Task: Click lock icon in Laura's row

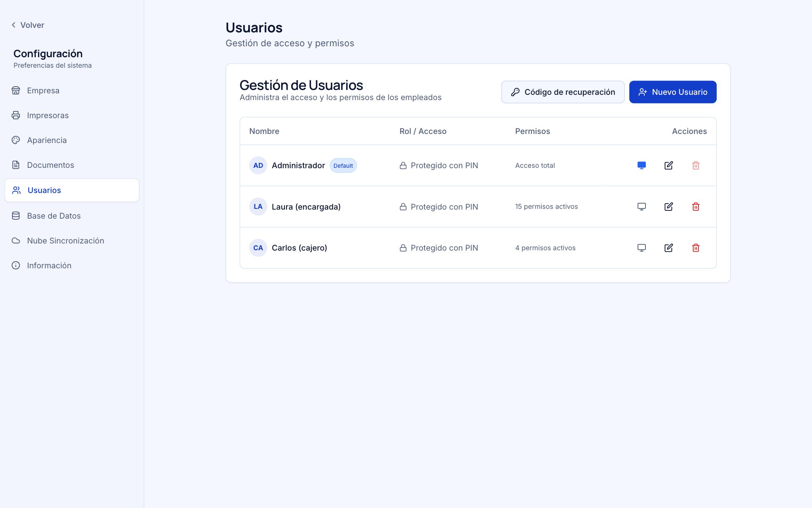Action: 403,207
